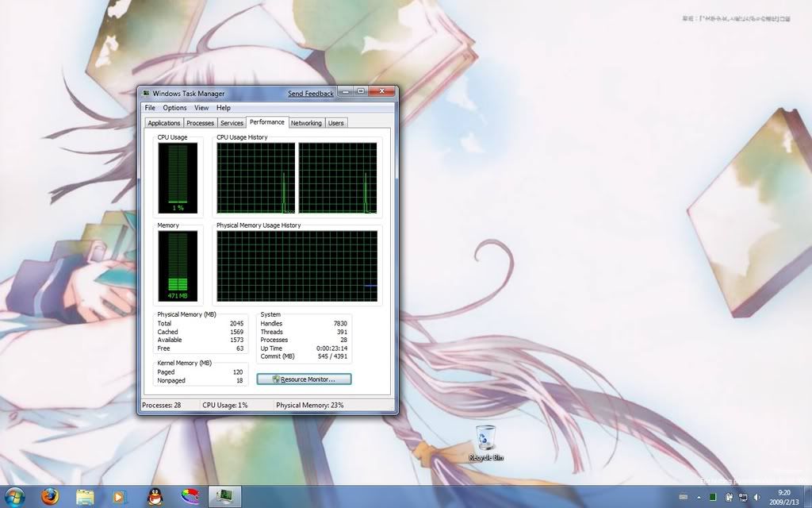The width and height of the screenshot is (812, 508).
Task: Switch to the Processes tab
Action: pos(200,123)
